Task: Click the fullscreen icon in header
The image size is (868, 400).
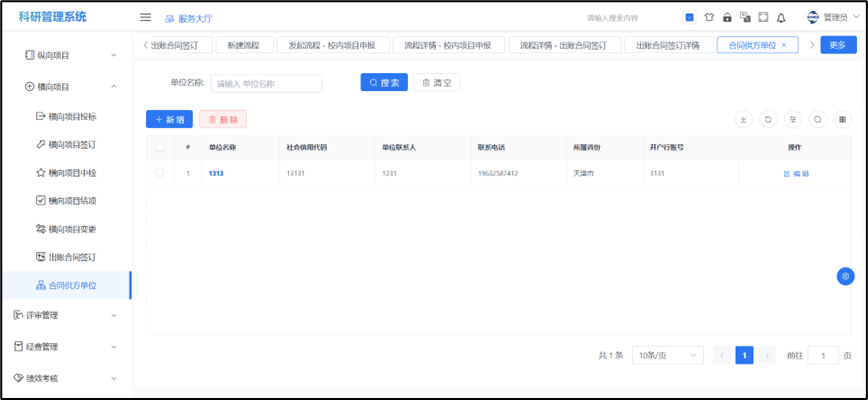Action: coord(763,17)
